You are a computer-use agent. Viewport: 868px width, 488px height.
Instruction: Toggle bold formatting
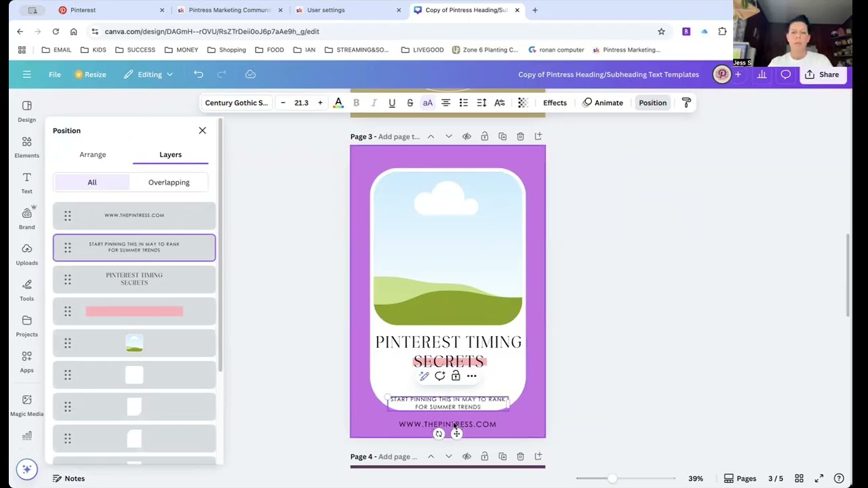point(356,103)
